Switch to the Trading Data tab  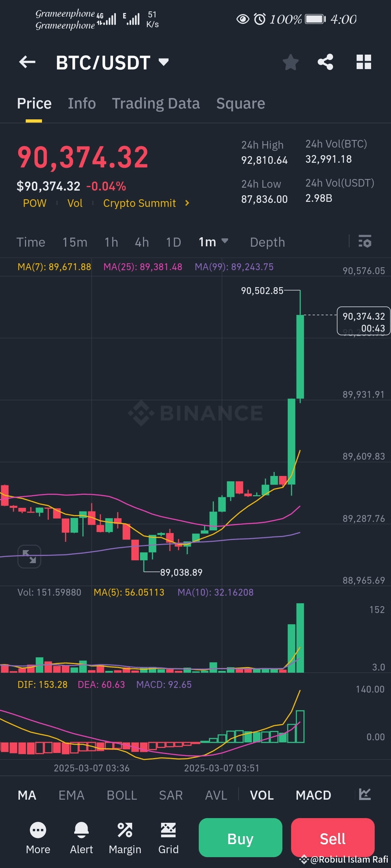(x=156, y=103)
